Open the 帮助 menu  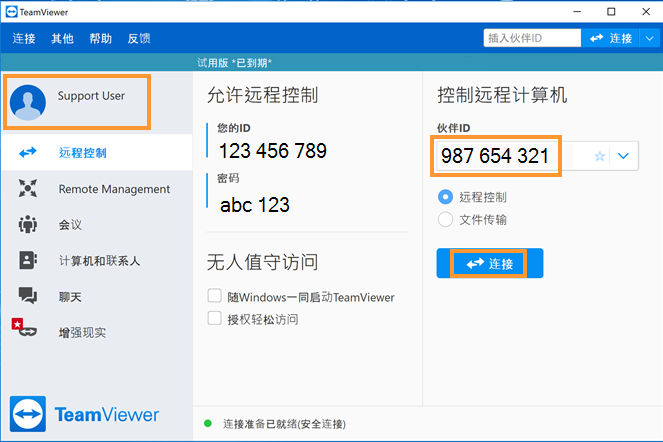tap(101, 38)
